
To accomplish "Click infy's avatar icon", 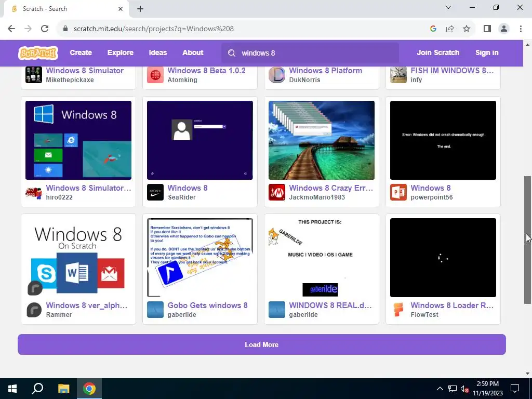I will [x=398, y=75].
